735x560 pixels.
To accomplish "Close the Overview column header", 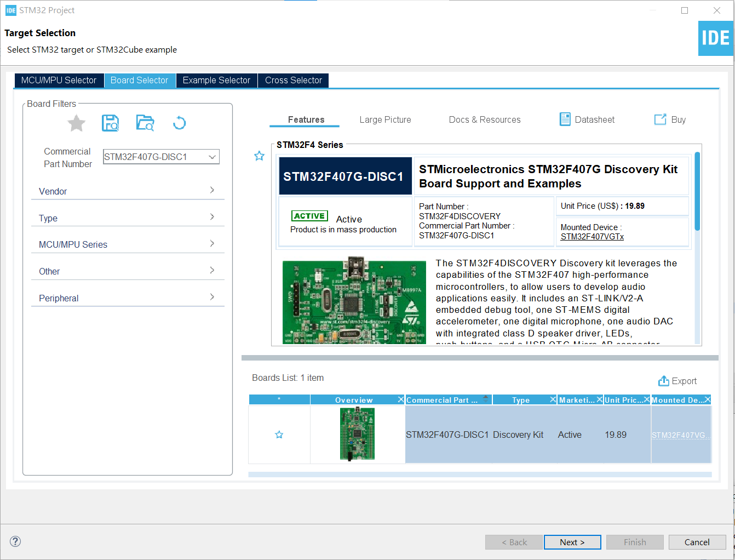I will pos(401,399).
